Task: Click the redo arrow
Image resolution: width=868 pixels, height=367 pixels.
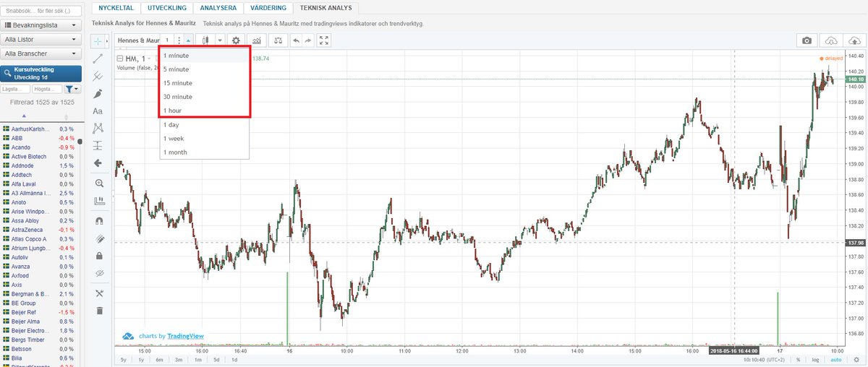Action: coord(307,40)
